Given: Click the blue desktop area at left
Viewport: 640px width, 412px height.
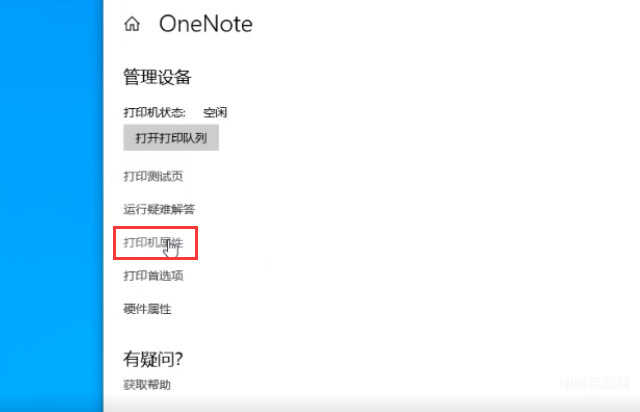Looking at the screenshot, I should coord(51,206).
